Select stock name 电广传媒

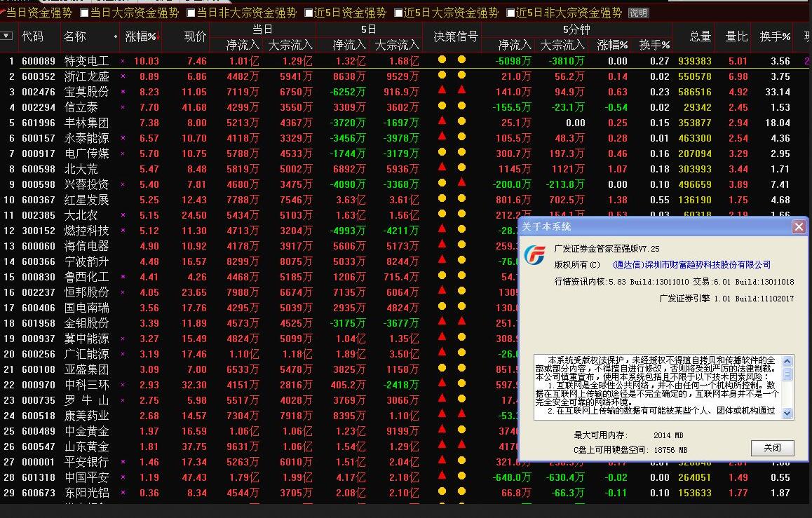click(86, 154)
